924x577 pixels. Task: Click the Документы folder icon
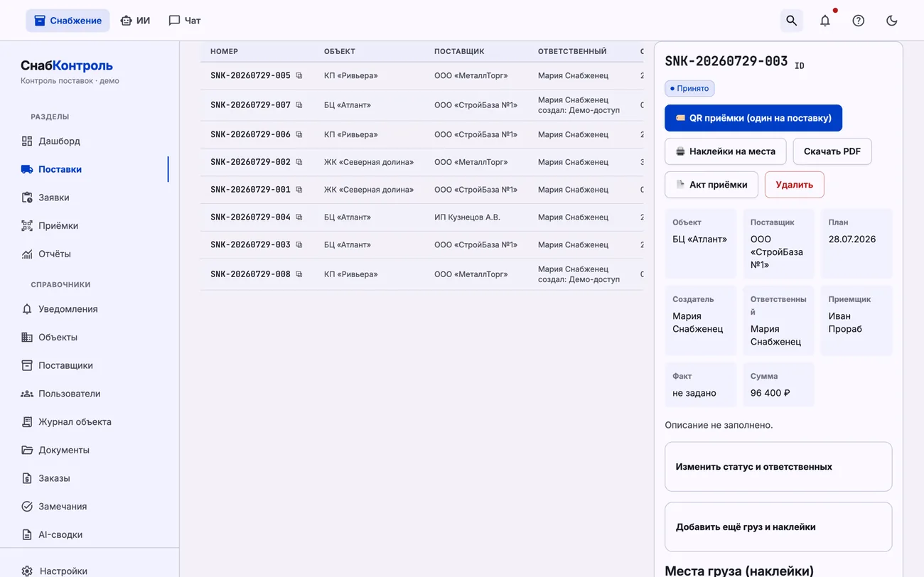tap(27, 450)
